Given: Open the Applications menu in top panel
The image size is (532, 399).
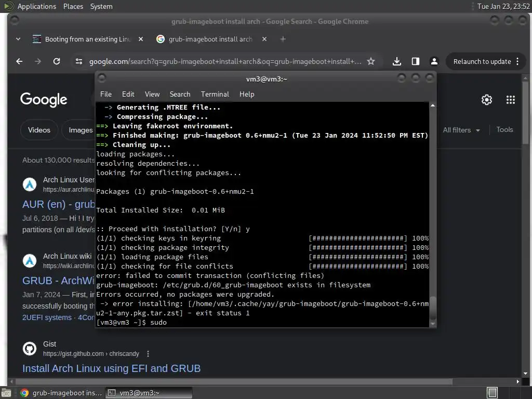Looking at the screenshot, I should (x=37, y=6).
